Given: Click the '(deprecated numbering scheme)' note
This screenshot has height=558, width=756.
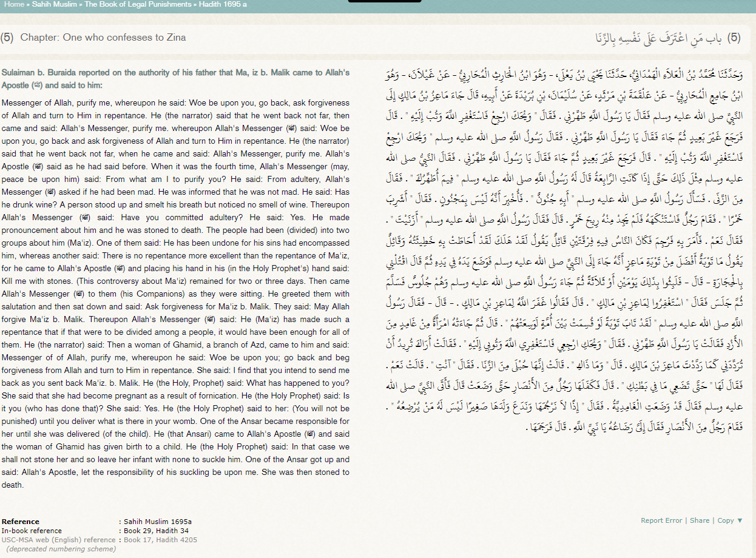Looking at the screenshot, I should point(61,549).
